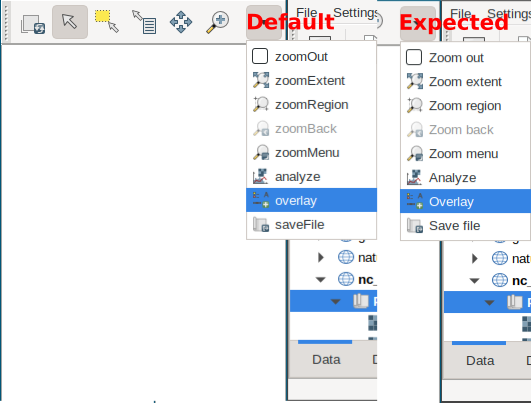
Task: Choose zoomExtent in Default menu
Action: pyautogui.click(x=311, y=81)
